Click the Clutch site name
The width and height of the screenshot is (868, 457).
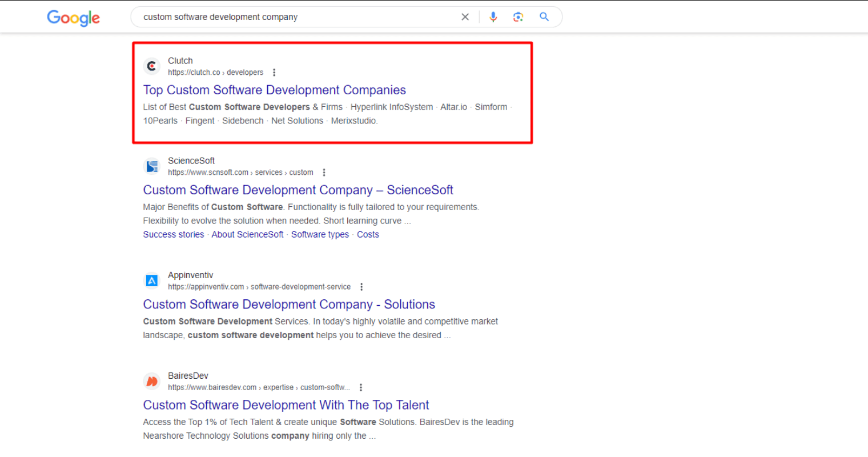pos(180,61)
